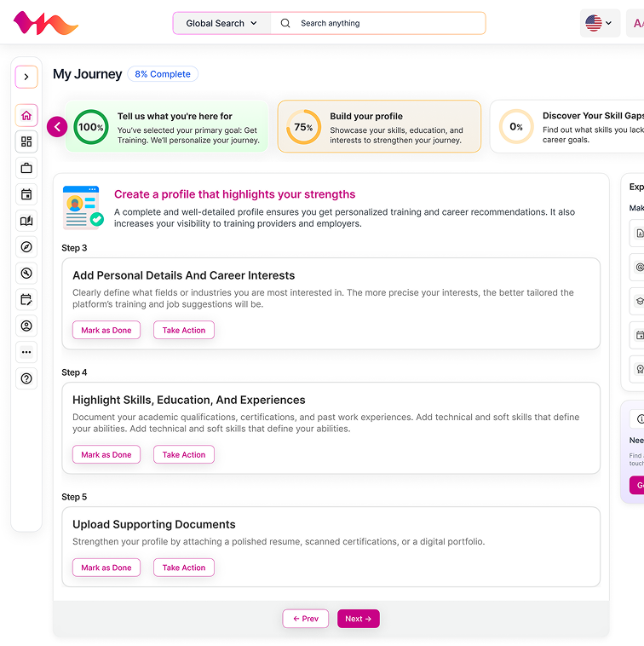Open the calendar icon in sidebar
644x646 pixels.
(26, 195)
